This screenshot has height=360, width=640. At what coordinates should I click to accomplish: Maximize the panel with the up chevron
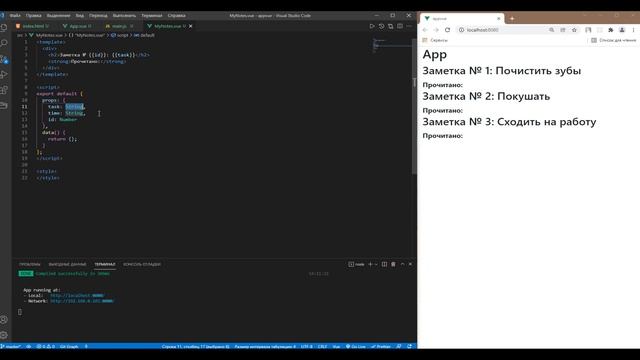402,264
